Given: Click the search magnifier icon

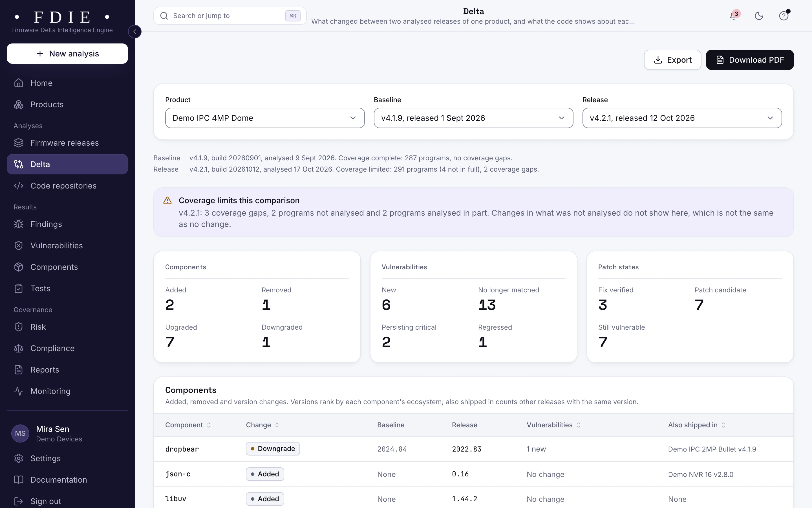Looking at the screenshot, I should point(164,16).
